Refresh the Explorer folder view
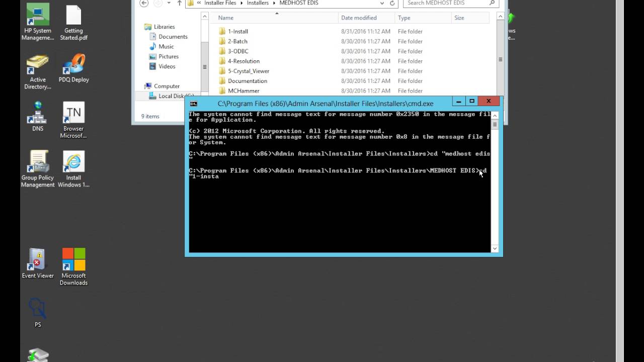Viewport: 644px width, 362px height. (x=392, y=3)
